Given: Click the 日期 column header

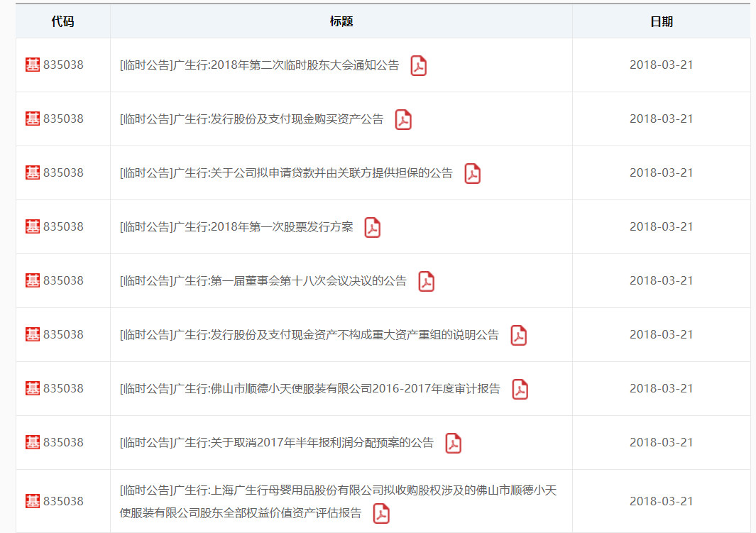Looking at the screenshot, I should 661,22.
